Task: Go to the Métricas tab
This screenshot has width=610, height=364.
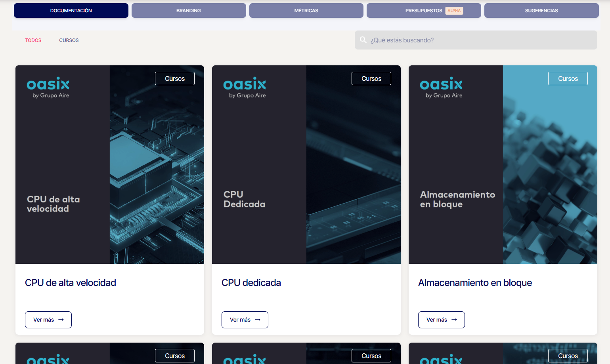Action: tap(306, 11)
